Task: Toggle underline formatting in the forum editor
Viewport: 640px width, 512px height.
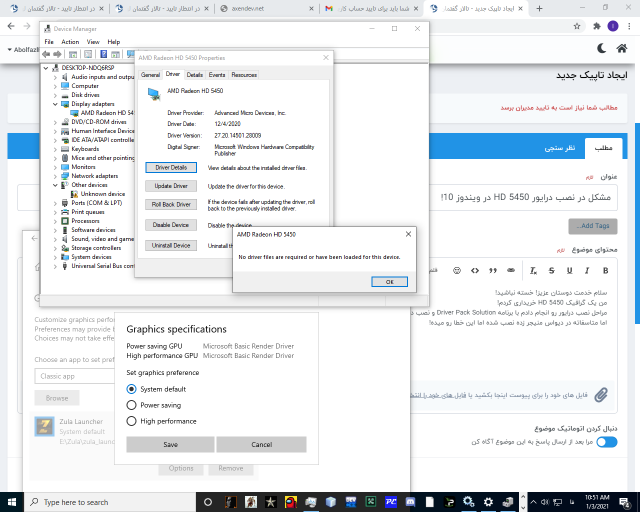Action: tap(569, 270)
